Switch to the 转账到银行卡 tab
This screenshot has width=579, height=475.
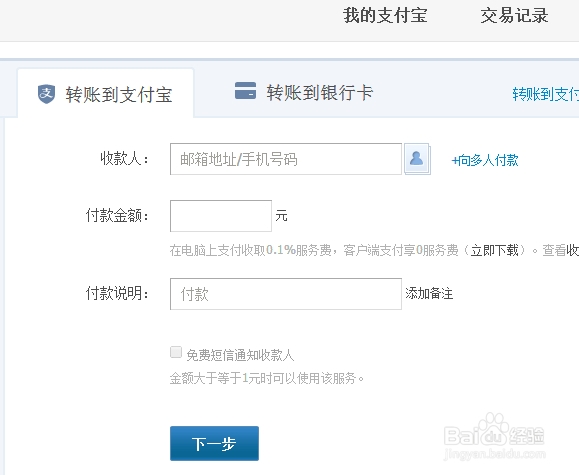[x=304, y=92]
